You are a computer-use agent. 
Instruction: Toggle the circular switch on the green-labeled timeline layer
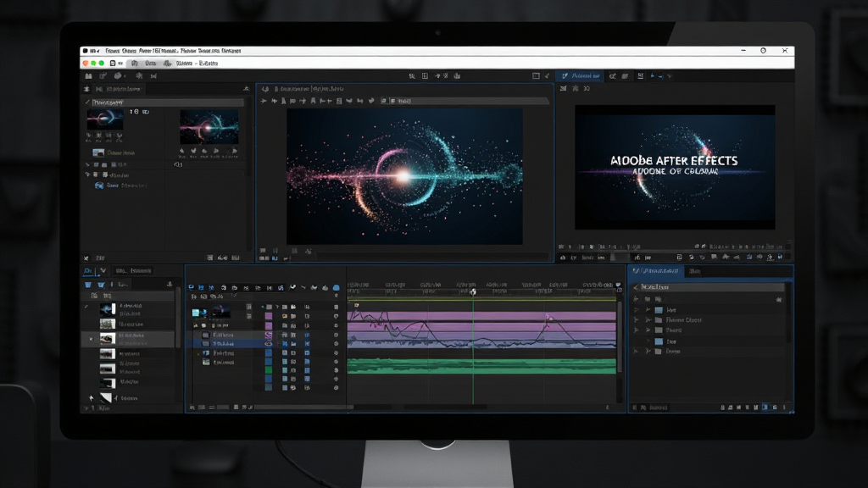336,370
